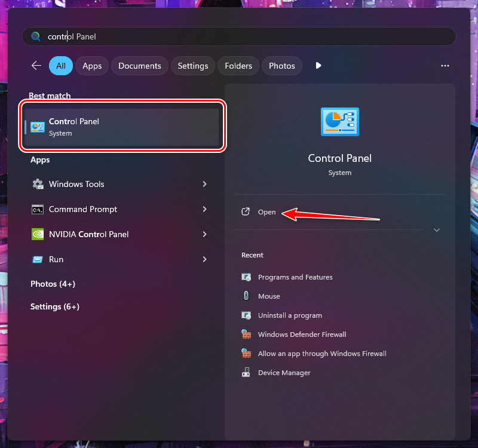
Task: Switch to the Apps filter tab
Action: (x=92, y=66)
